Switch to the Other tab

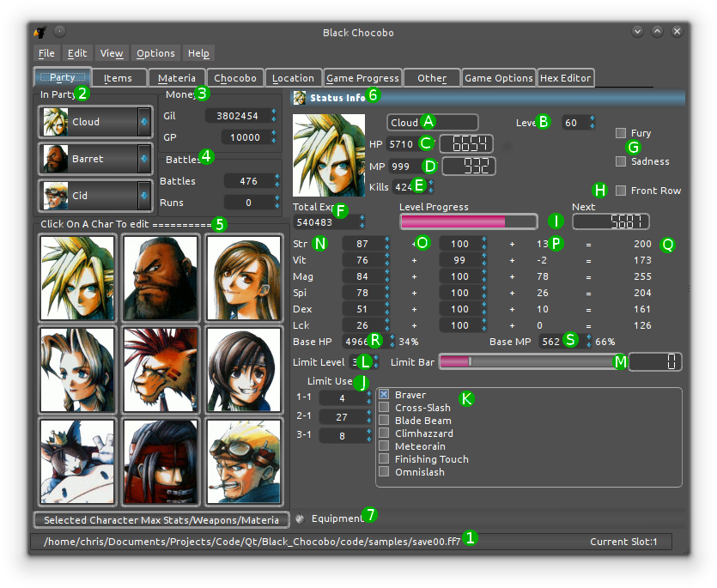(x=432, y=78)
